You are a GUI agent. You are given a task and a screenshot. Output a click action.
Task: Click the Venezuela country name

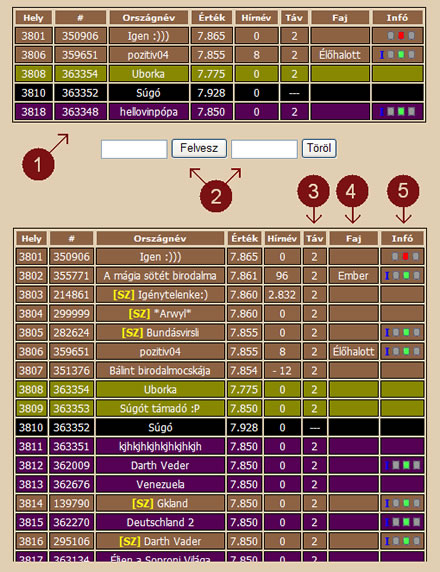click(x=160, y=484)
